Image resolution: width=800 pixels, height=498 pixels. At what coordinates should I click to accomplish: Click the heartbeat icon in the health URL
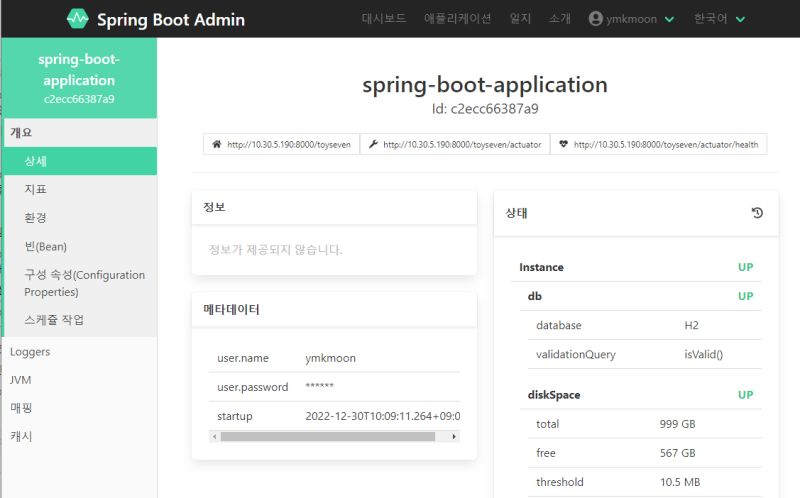pyautogui.click(x=563, y=144)
